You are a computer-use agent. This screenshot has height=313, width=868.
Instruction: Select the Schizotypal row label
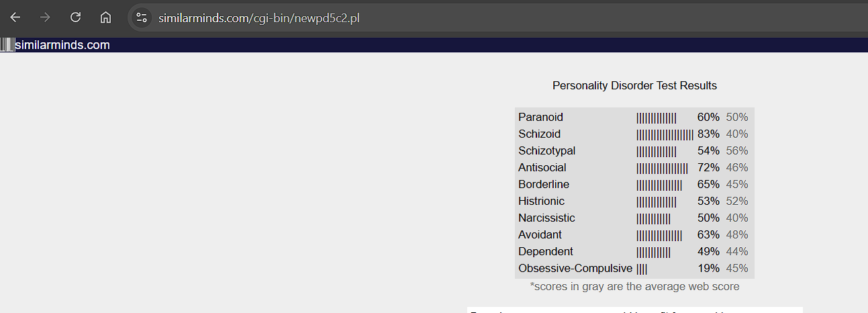point(546,150)
